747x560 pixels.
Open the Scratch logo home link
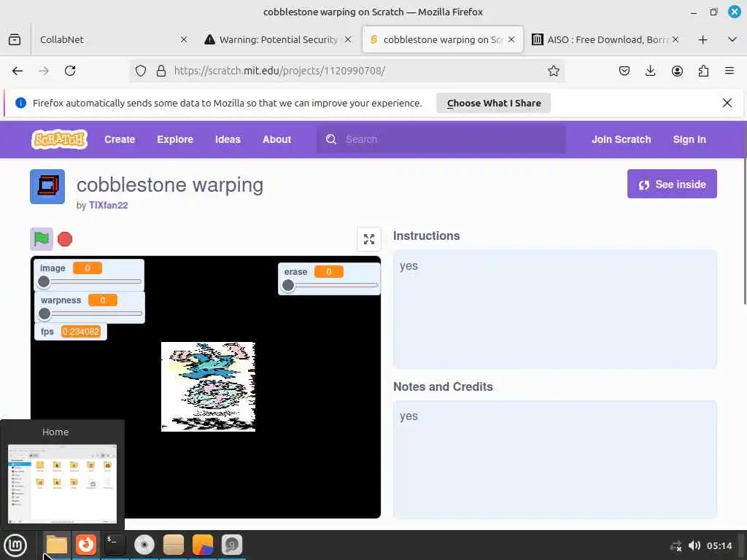59,139
